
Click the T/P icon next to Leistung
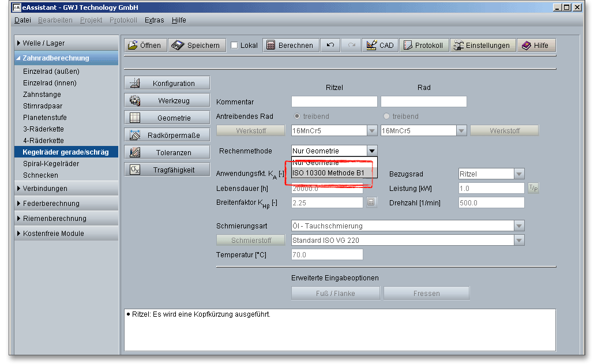pyautogui.click(x=533, y=189)
